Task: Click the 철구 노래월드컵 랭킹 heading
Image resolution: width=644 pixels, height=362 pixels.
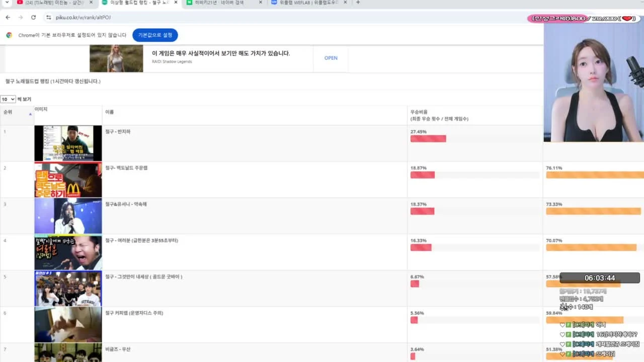Action: pyautogui.click(x=53, y=81)
